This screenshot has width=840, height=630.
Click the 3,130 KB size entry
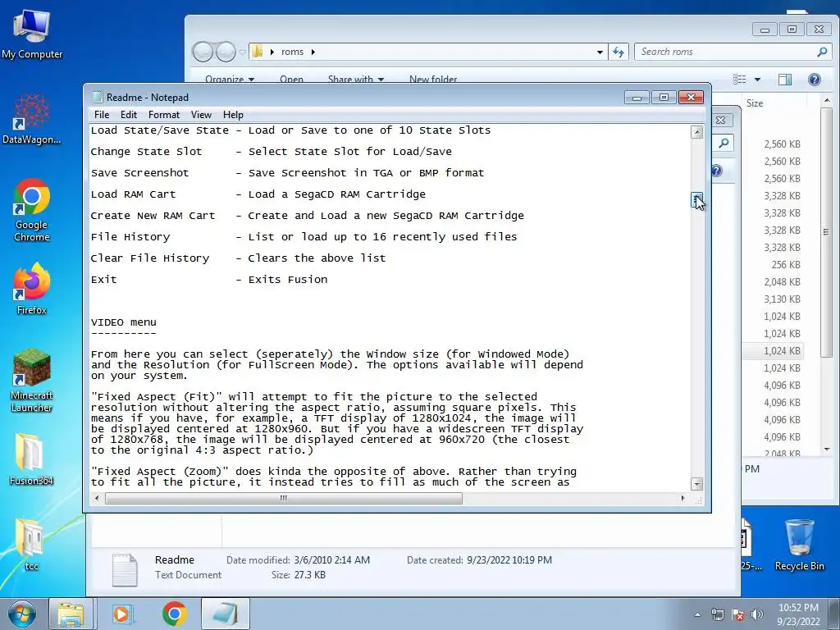(x=782, y=299)
